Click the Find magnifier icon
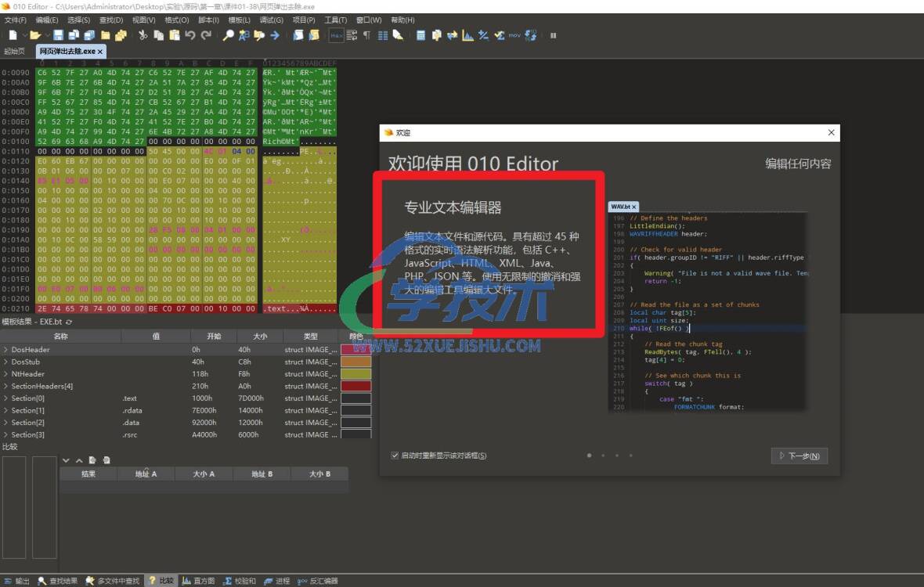Screen dimensions: 924x587 pyautogui.click(x=228, y=35)
